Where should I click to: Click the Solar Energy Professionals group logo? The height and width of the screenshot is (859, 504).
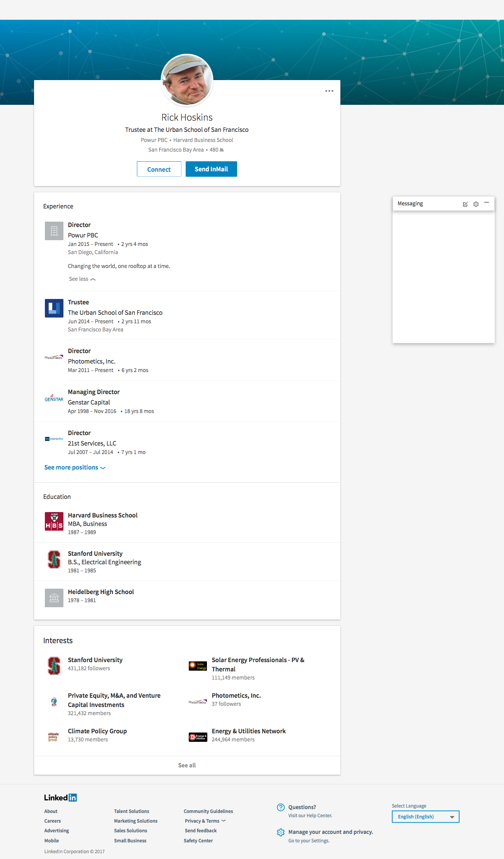[198, 666]
